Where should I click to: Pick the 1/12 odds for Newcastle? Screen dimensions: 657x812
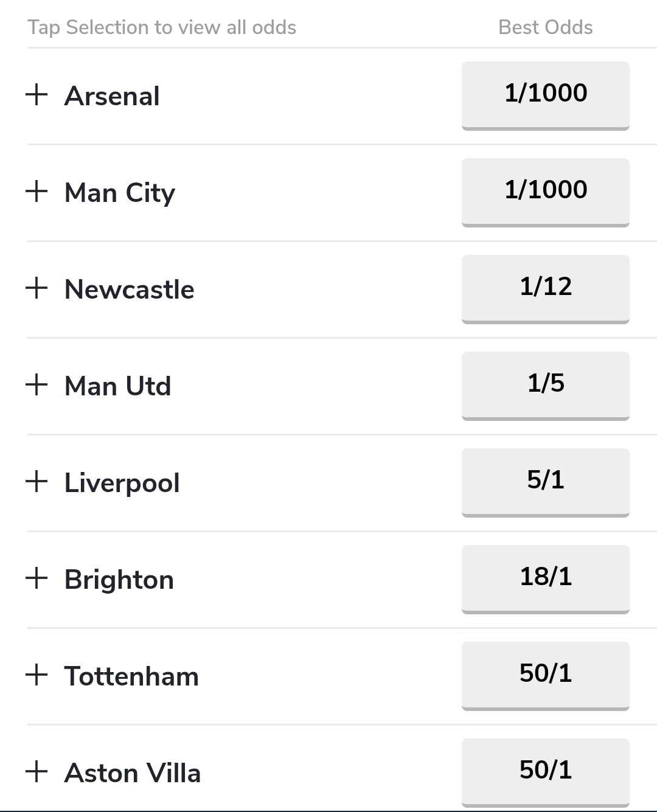click(x=545, y=289)
